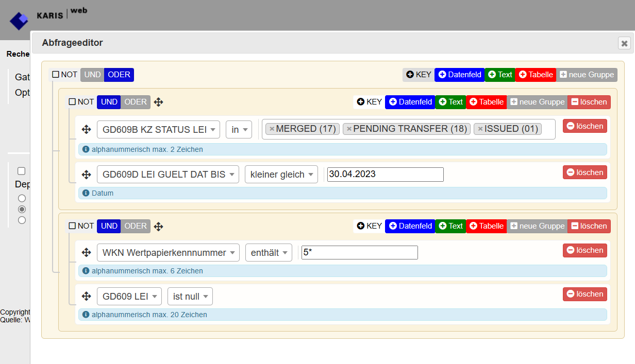Delete the WKN Wertpapierkennnummer condition row
Screen dimensions: 635x364
point(584,250)
